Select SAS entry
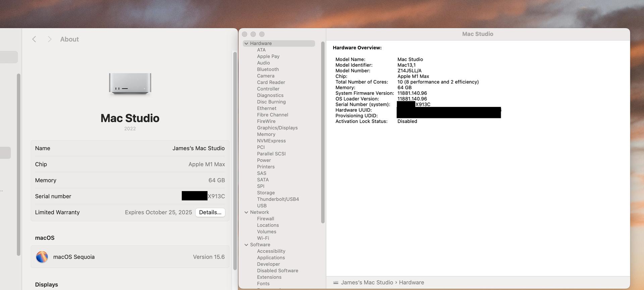The image size is (644, 290). click(x=262, y=173)
